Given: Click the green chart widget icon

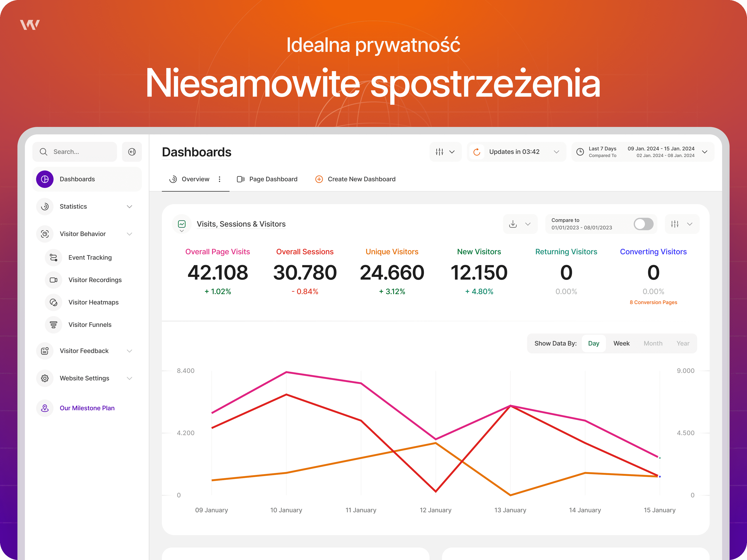Looking at the screenshot, I should coord(182,224).
